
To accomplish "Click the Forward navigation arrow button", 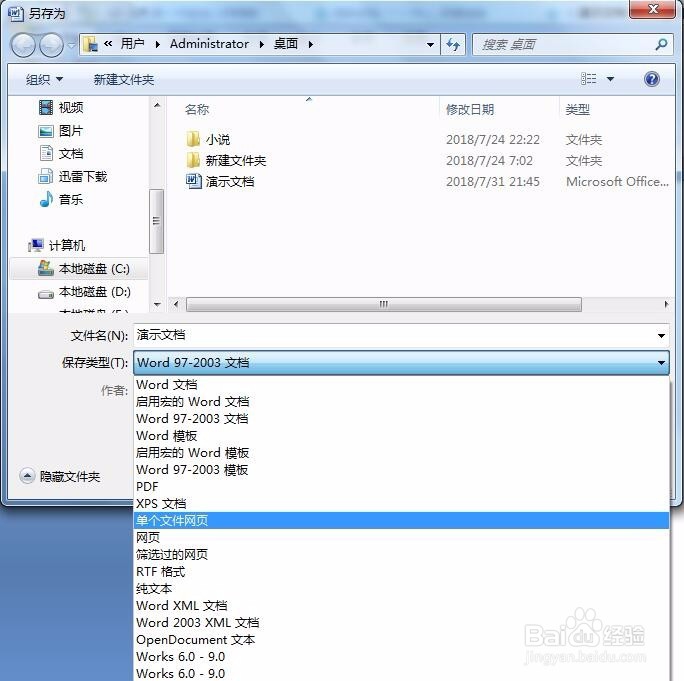I will coord(51,44).
